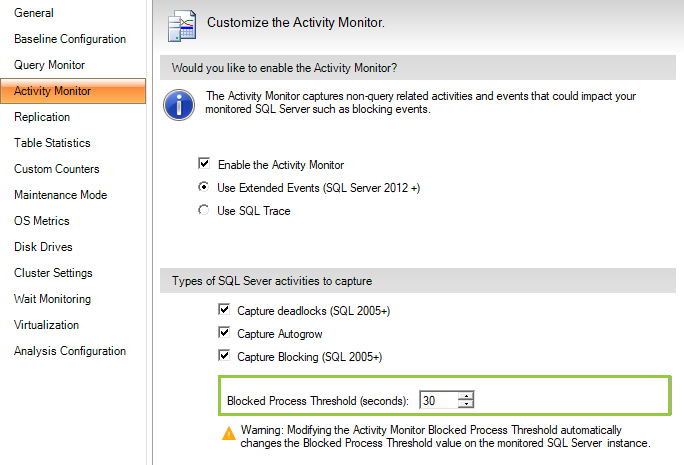Click the blue information icon
This screenshot has width=684, height=465.
179,104
